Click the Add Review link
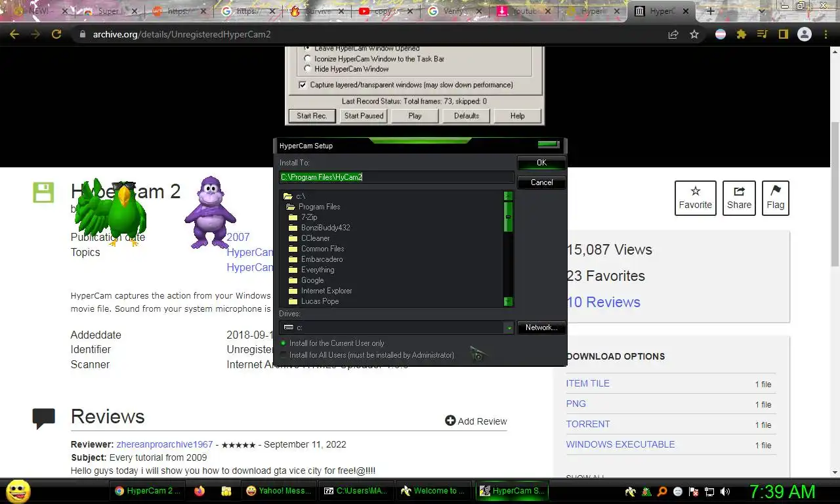 coord(476,421)
